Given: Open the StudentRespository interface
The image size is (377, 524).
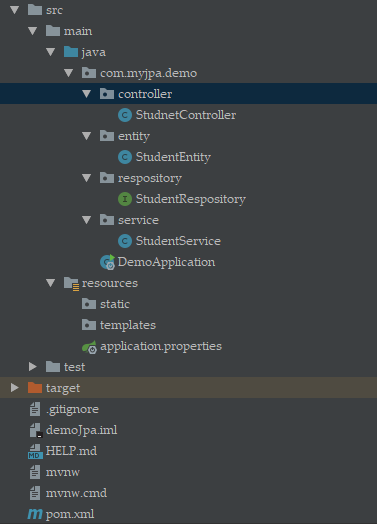Looking at the screenshot, I should click(x=191, y=200).
